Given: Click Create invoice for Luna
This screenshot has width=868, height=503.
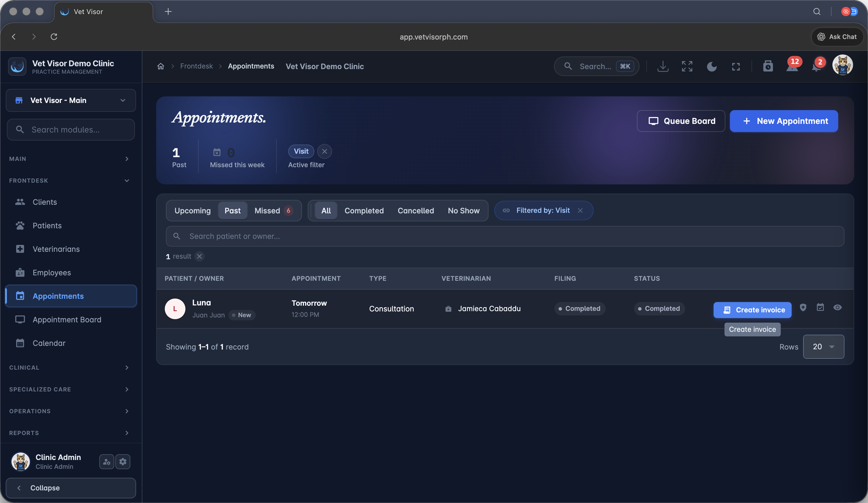Looking at the screenshot, I should [x=752, y=310].
